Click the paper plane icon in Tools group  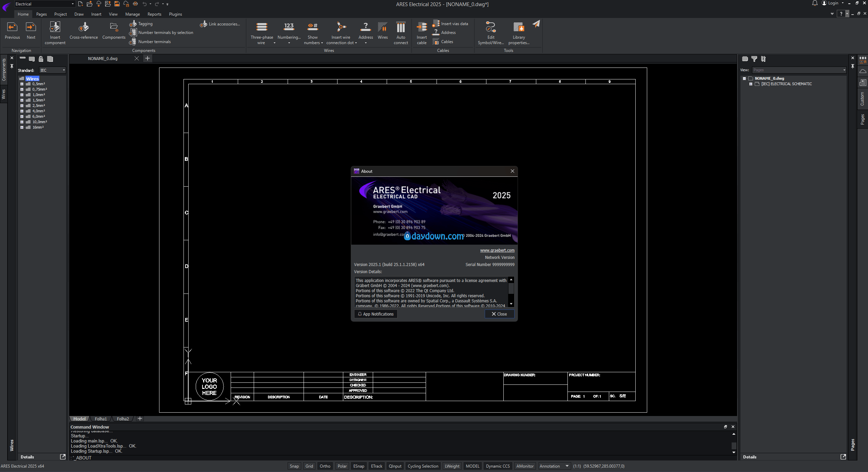tap(536, 24)
